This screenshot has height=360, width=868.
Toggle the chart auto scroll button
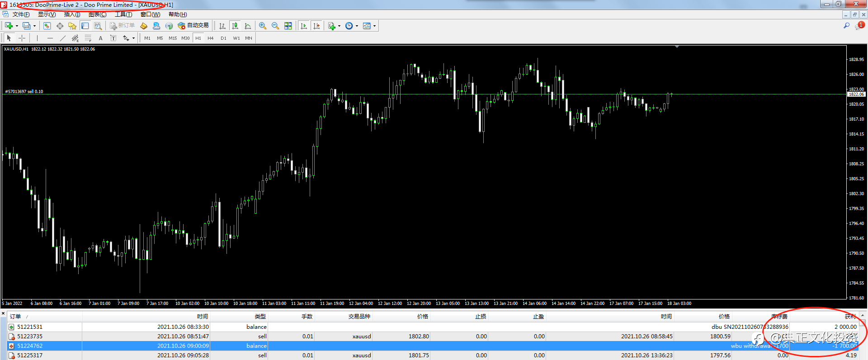pos(304,26)
